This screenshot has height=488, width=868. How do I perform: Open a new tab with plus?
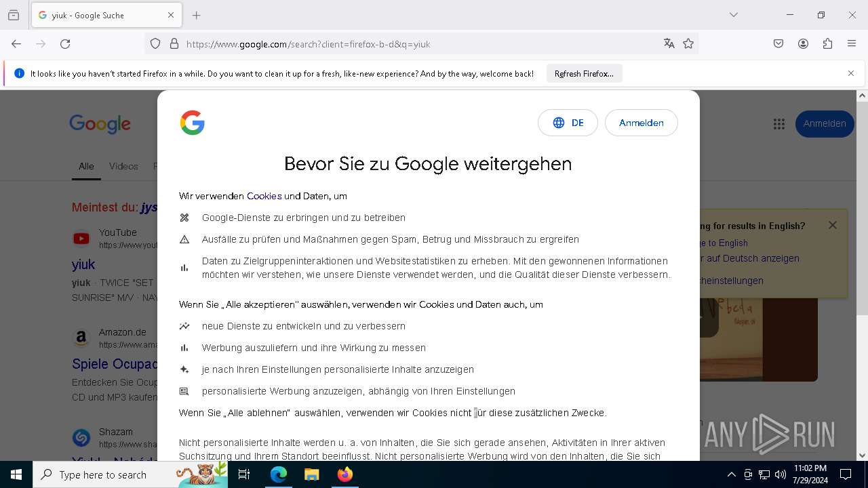coord(197,15)
